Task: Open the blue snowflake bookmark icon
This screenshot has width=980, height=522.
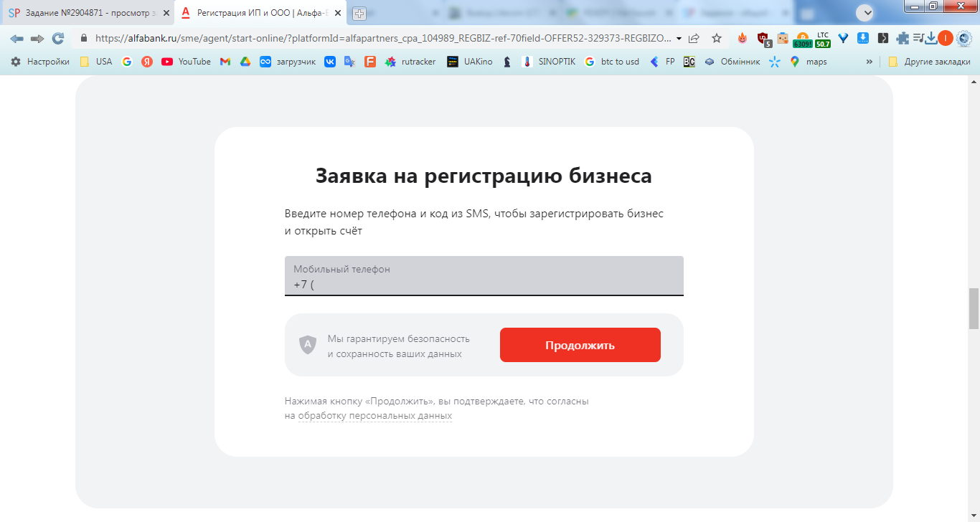Action: [774, 62]
